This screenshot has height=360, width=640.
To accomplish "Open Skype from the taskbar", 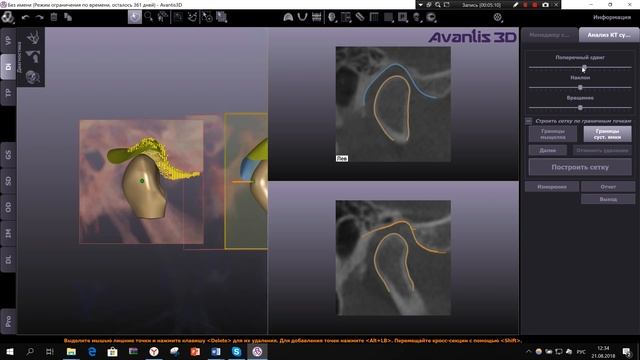I will click(x=236, y=351).
